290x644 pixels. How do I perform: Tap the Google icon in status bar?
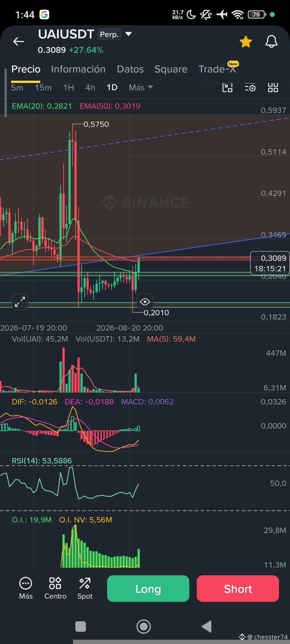44,14
